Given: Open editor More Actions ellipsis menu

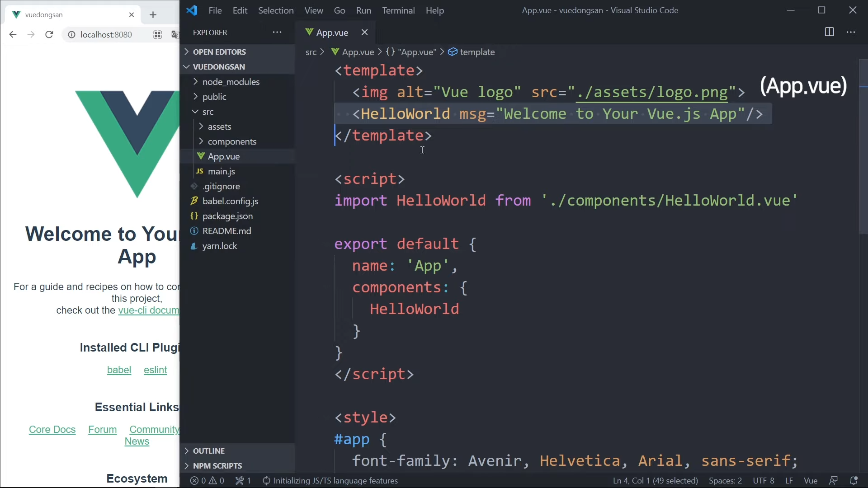Looking at the screenshot, I should click(851, 32).
